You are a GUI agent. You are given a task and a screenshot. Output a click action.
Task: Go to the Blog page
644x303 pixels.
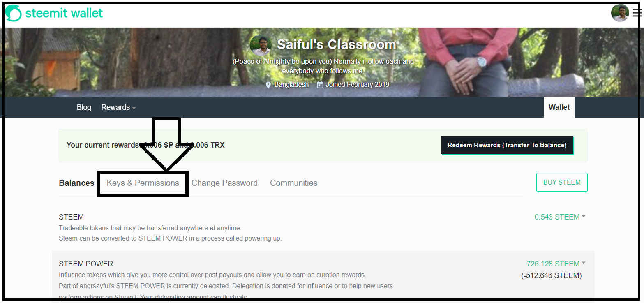pyautogui.click(x=84, y=107)
